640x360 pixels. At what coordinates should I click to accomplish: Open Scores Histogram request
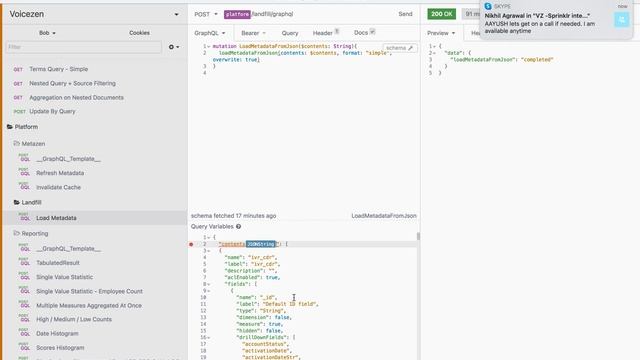[x=60, y=348]
